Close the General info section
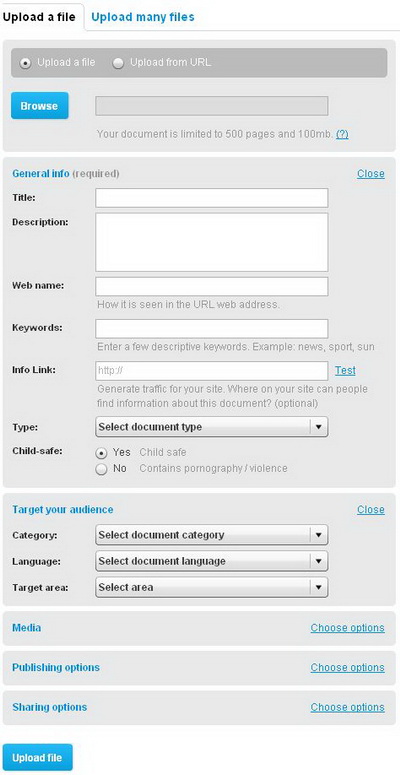Image resolution: width=400 pixels, height=775 pixels. [x=371, y=173]
